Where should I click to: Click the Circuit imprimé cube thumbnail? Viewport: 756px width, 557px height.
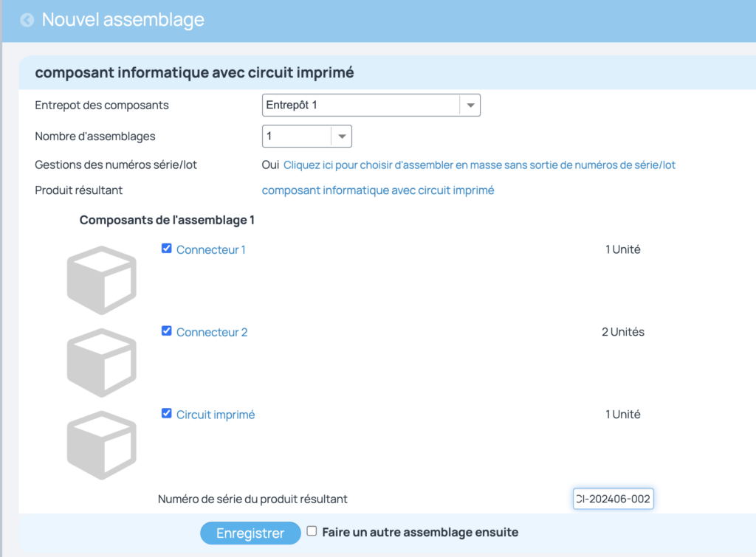[102, 445]
